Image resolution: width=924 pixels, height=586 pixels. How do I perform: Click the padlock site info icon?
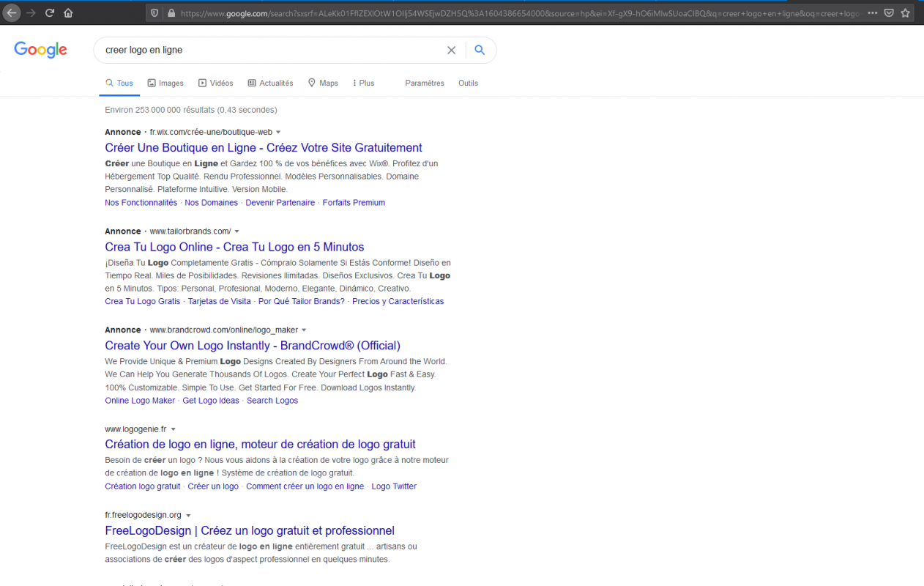171,12
